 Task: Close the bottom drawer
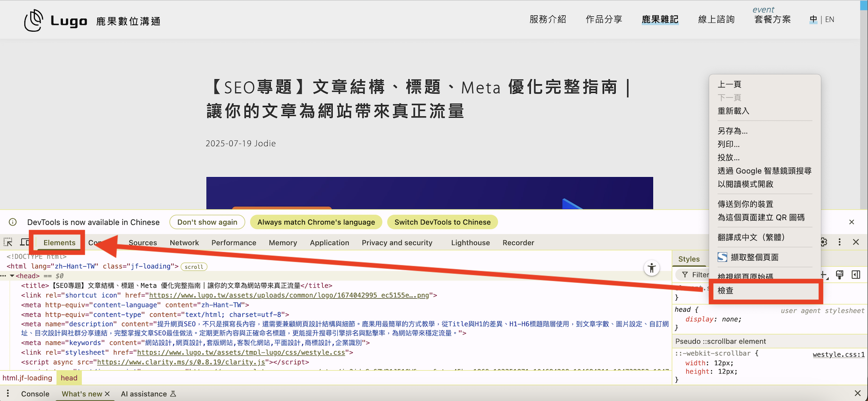coord(858,393)
